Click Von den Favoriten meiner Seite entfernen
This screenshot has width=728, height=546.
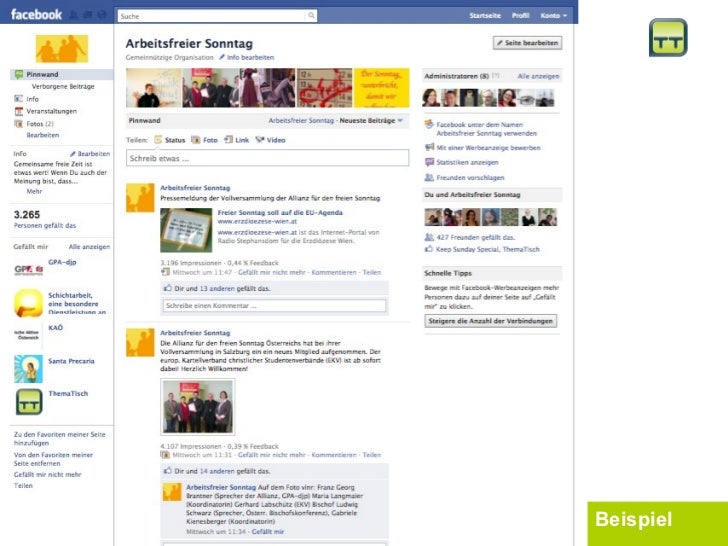(x=53, y=459)
